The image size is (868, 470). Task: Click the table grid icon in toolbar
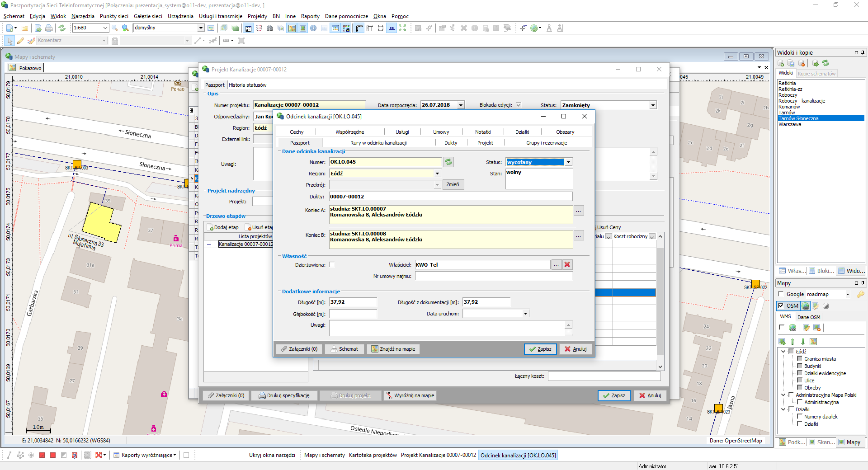point(324,28)
